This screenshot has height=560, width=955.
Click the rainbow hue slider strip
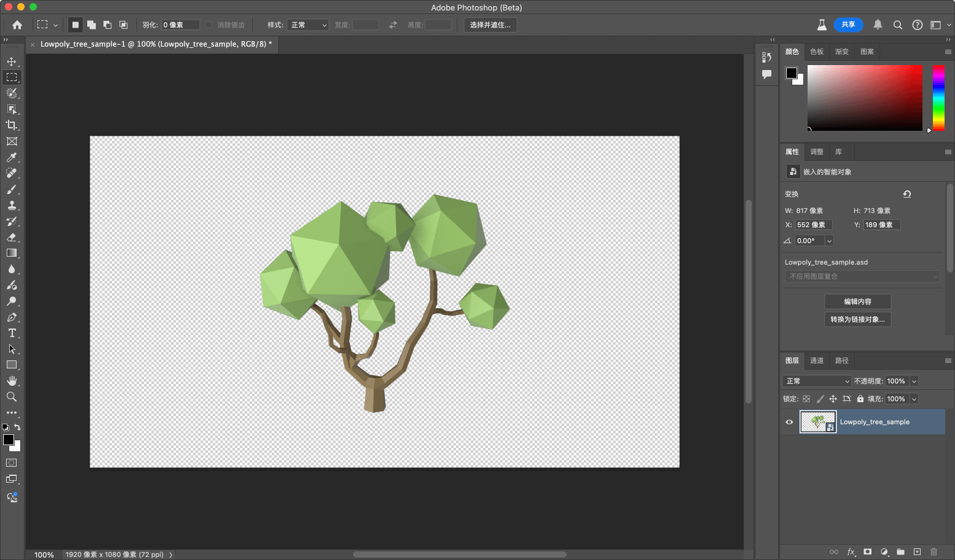click(938, 98)
